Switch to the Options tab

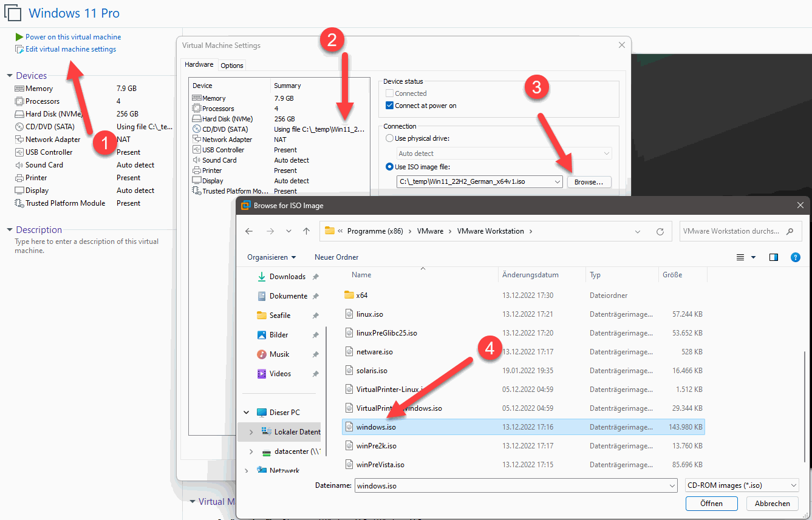232,66
